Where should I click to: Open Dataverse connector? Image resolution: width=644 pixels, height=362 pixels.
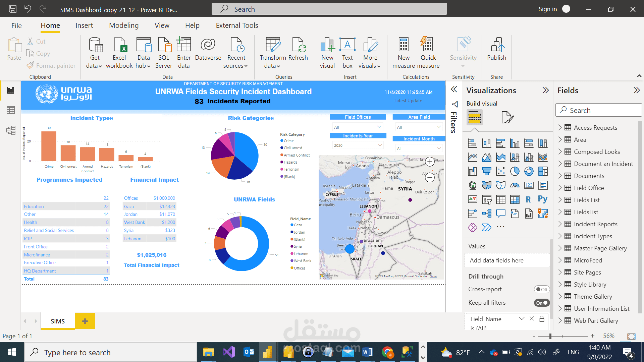click(x=208, y=49)
